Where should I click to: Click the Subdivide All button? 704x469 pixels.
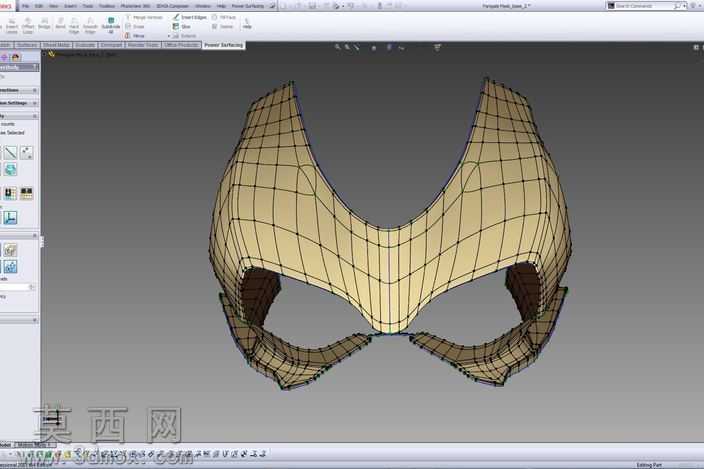(110, 26)
